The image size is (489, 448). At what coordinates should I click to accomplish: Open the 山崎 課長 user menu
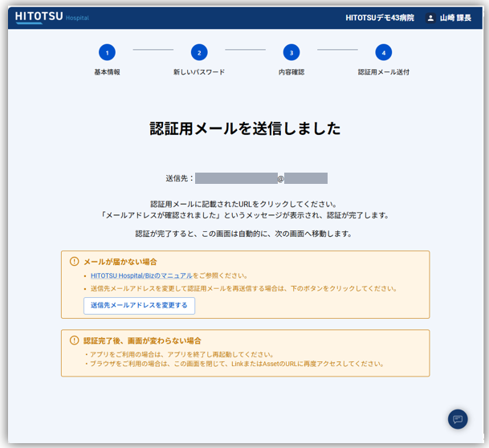point(455,18)
